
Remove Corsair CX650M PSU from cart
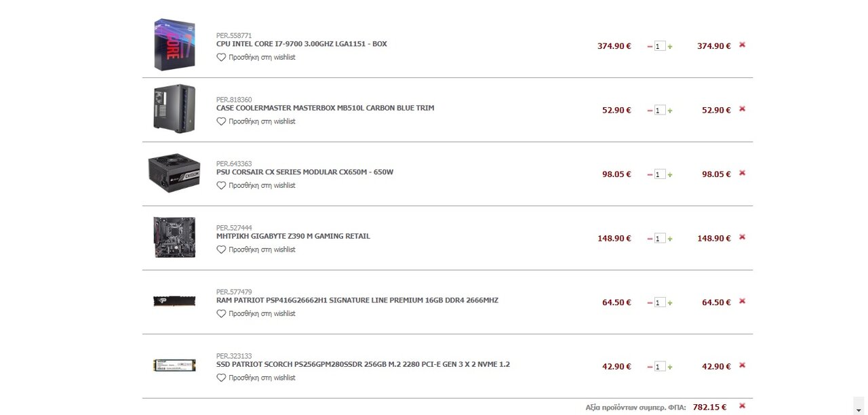click(742, 173)
